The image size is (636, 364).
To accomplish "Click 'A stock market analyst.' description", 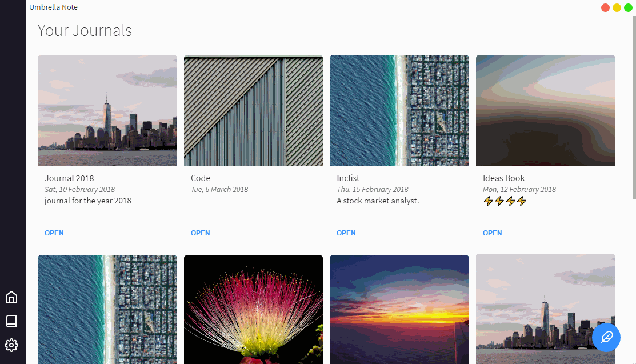I will point(378,201).
